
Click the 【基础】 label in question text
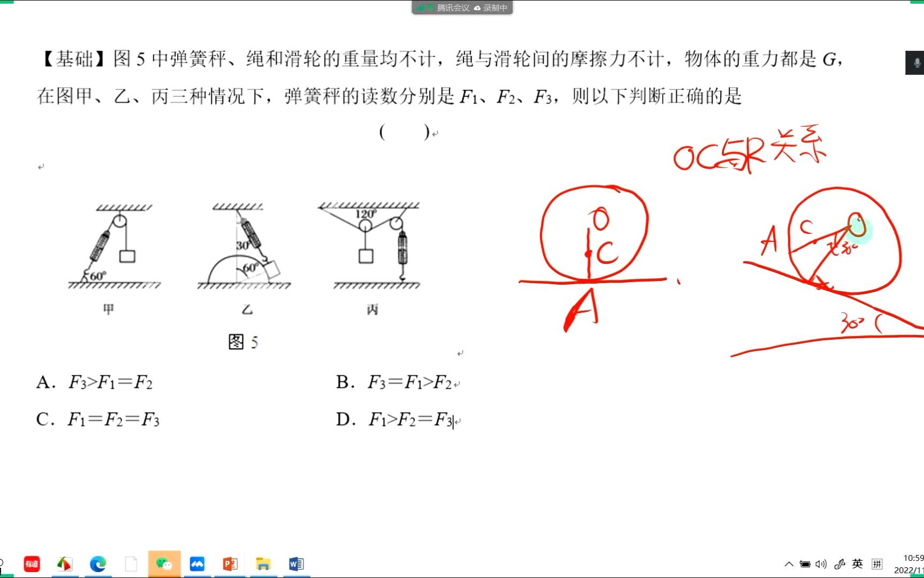click(x=74, y=58)
